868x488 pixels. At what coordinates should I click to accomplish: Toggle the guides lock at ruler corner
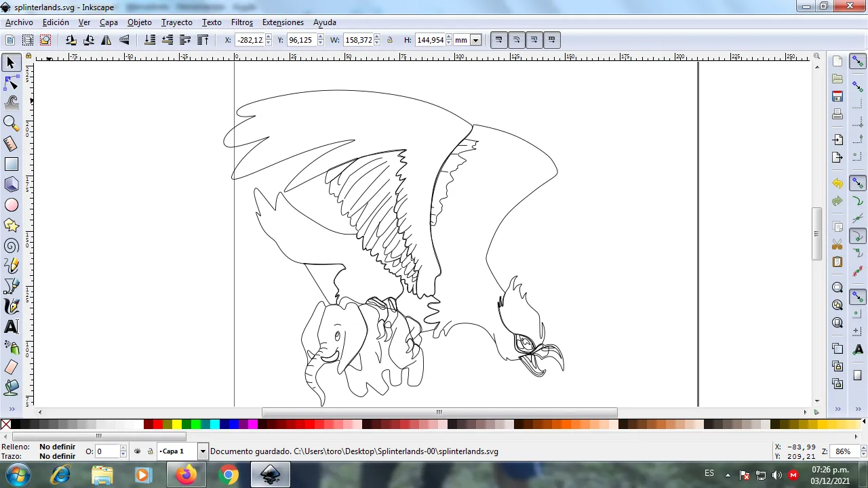(x=28, y=57)
